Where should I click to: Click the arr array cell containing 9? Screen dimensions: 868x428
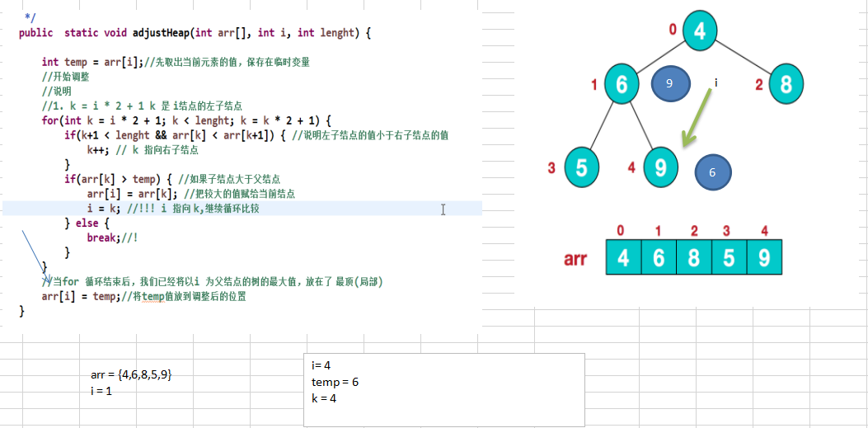coord(764,257)
